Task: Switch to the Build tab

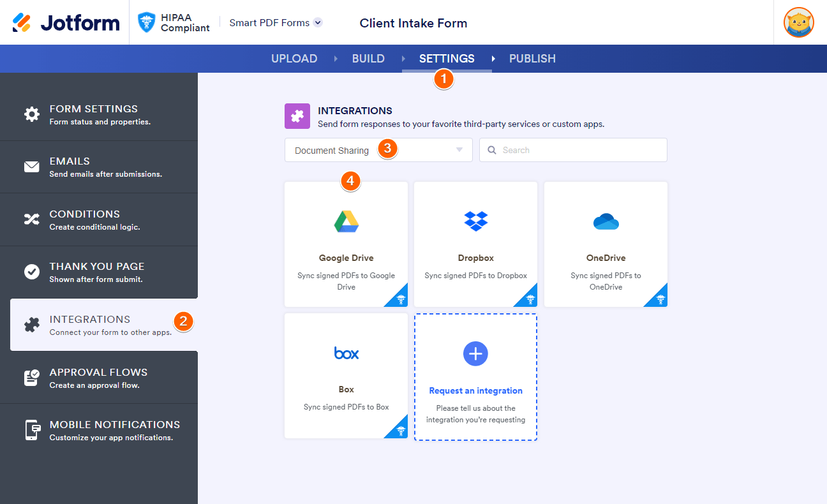Action: (x=368, y=59)
